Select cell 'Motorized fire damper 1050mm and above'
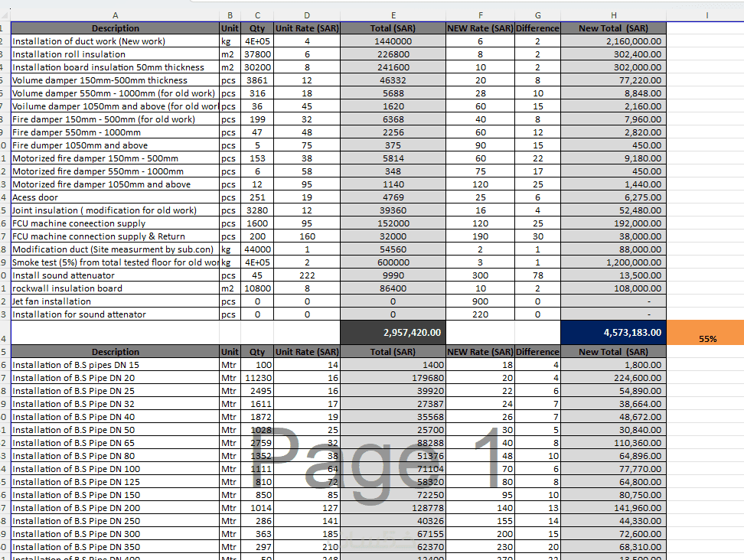This screenshot has height=560, width=744. (116, 184)
